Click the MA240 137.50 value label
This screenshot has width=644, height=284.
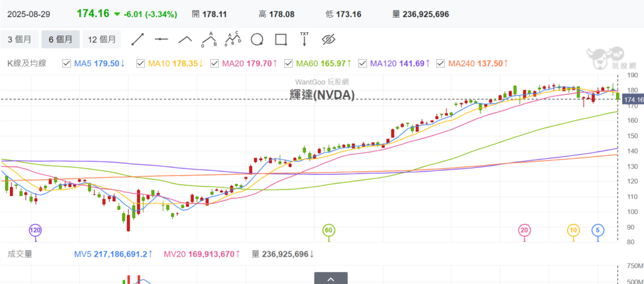479,63
